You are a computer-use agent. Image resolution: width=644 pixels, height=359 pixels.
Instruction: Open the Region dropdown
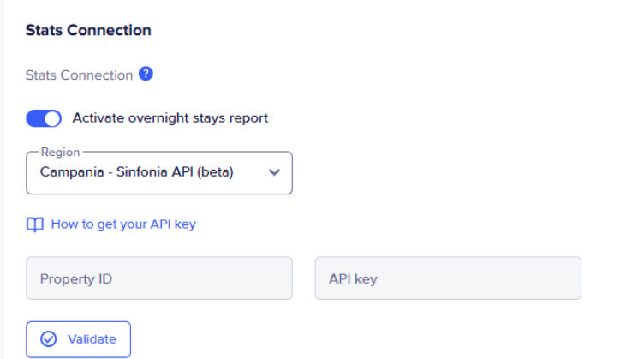(159, 173)
